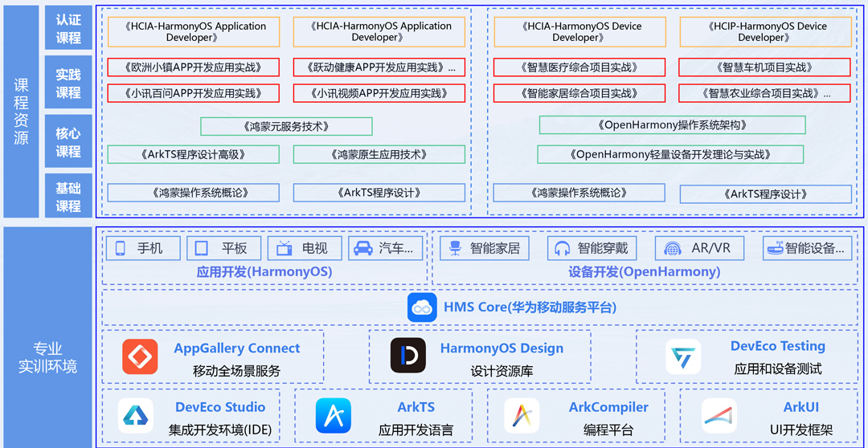Click the ArkTS logo icon

333,416
